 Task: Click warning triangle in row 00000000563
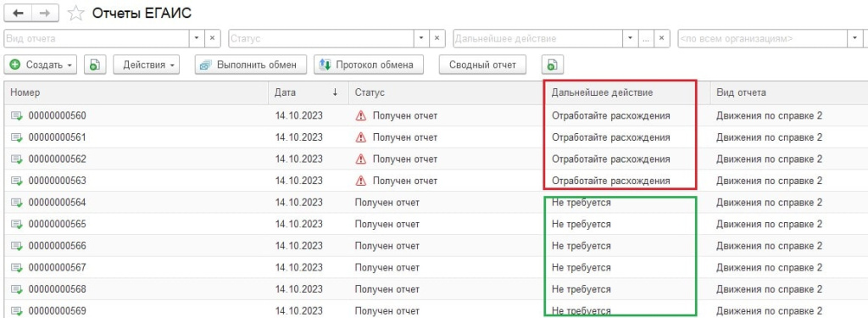(361, 181)
